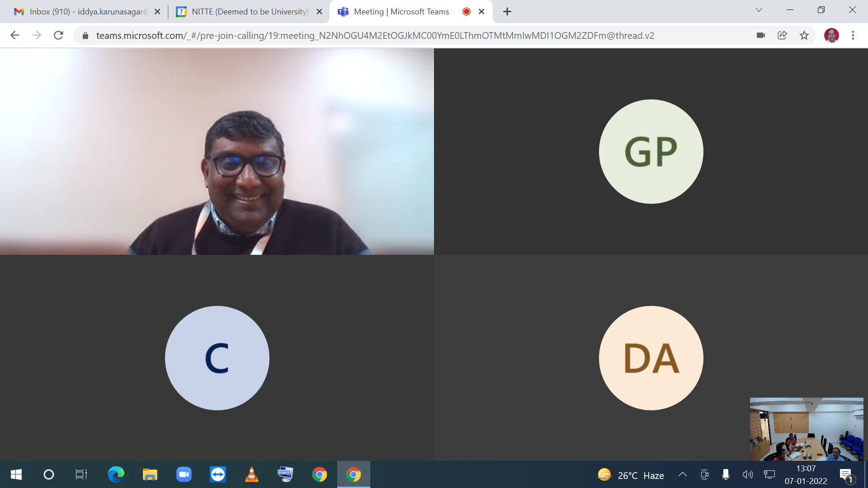Launch VLC media player from taskbar
This screenshot has width=868, height=488.
pos(251,474)
